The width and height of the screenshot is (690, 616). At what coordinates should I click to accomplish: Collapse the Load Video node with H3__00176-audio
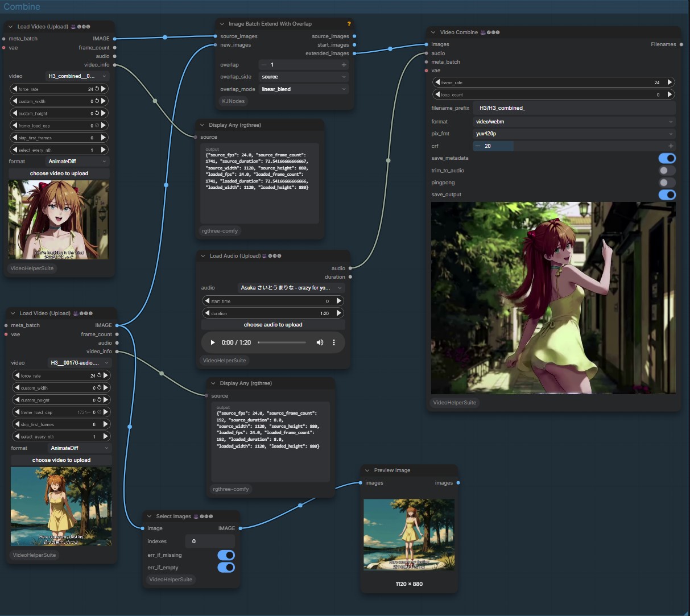point(13,313)
